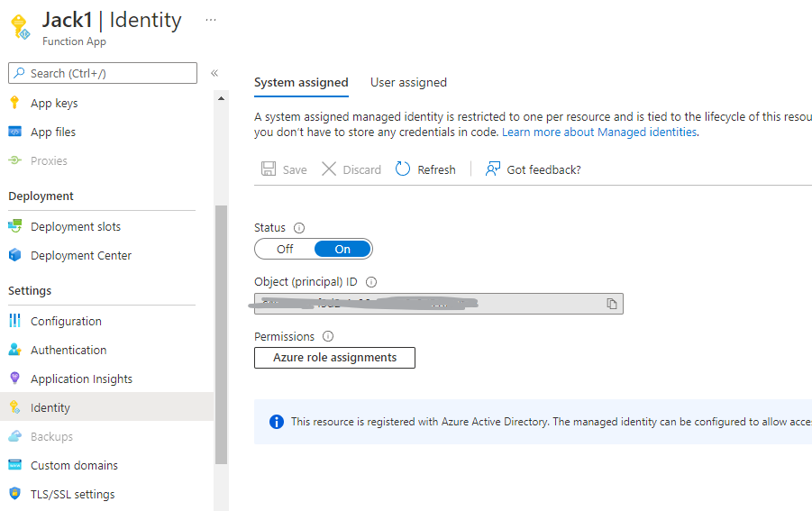Image resolution: width=812 pixels, height=511 pixels.
Task: Click the Permissions info icon
Action: [x=328, y=336]
